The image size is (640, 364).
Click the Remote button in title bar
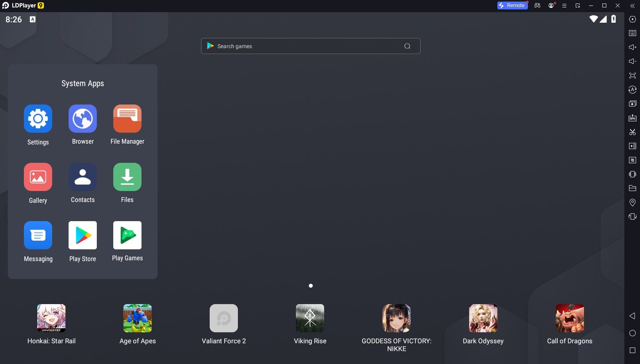512,5
